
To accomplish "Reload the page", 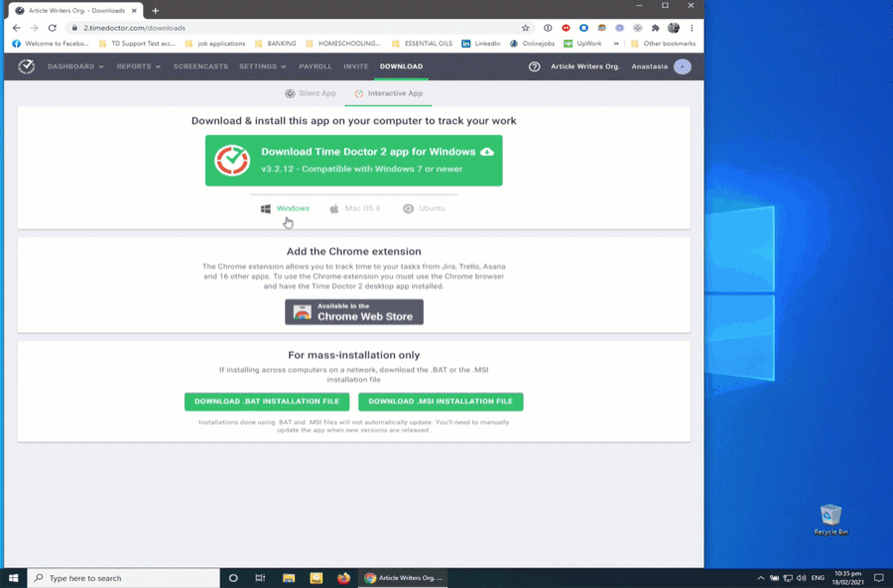I will [x=52, y=28].
